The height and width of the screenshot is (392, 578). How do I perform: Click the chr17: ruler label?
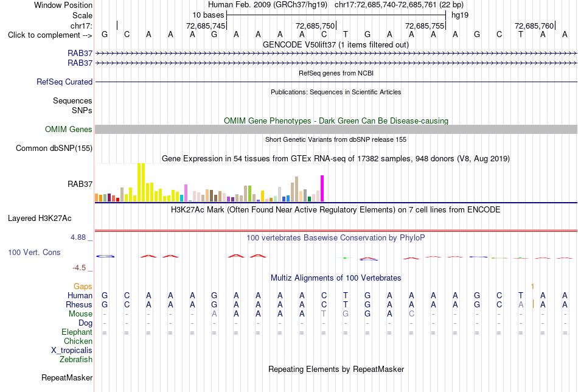tap(81, 26)
